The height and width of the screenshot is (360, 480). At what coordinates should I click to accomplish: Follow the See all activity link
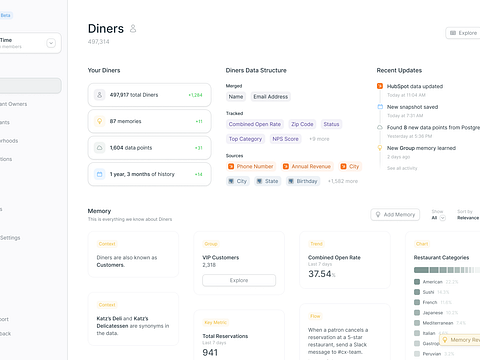click(x=402, y=168)
